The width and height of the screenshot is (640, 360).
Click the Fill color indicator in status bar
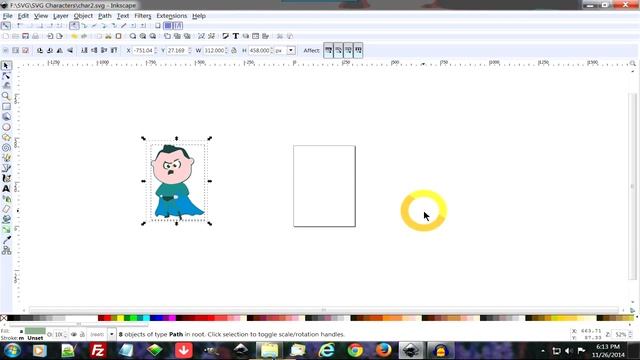(35, 331)
